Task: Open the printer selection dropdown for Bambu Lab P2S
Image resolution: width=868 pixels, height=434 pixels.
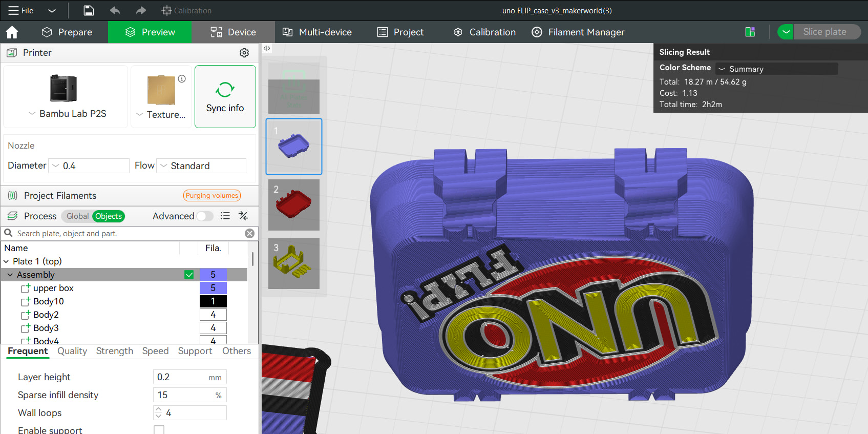Action: (x=32, y=114)
